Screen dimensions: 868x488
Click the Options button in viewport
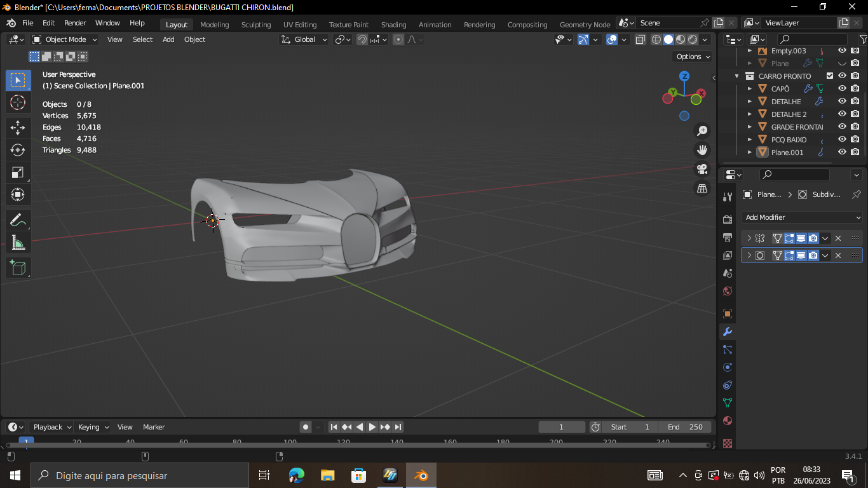coord(692,57)
